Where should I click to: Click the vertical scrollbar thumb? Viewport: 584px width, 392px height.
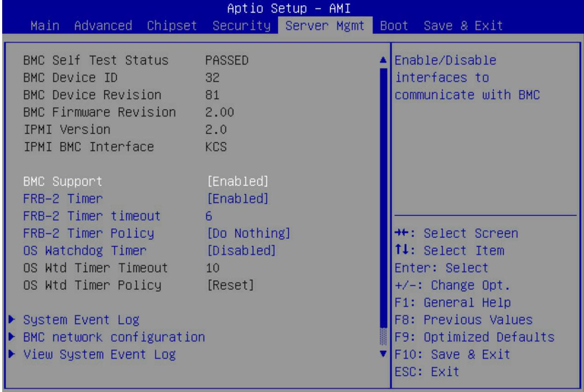[x=384, y=197]
